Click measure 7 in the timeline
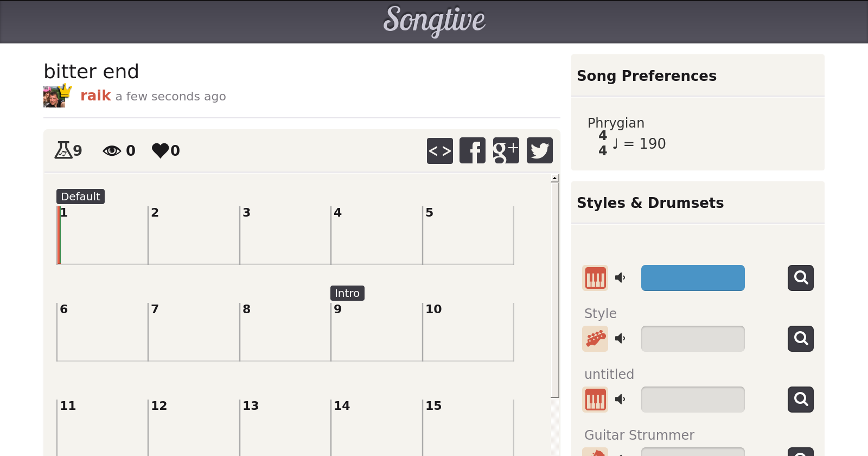Screen dimensions: 868x456 [x=193, y=332]
